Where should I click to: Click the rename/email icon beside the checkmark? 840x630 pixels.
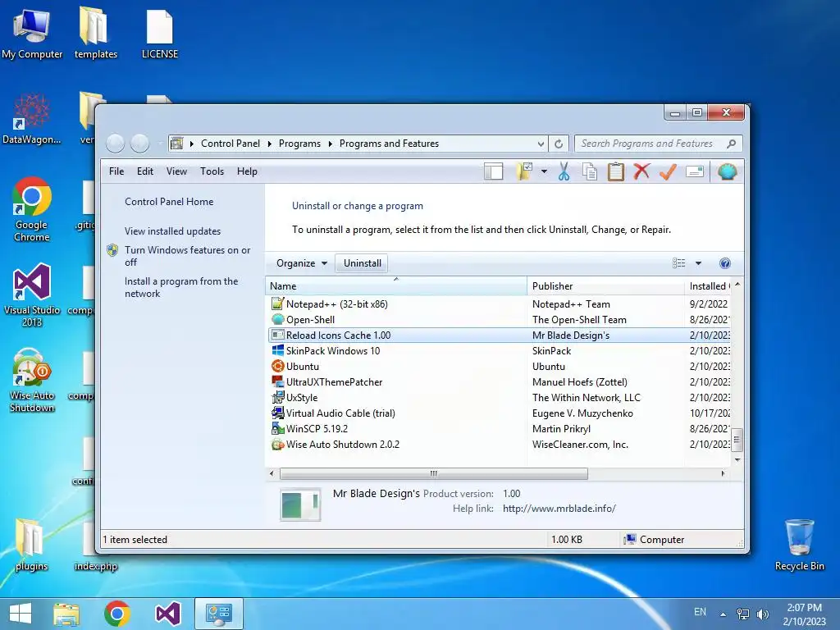[x=694, y=171]
